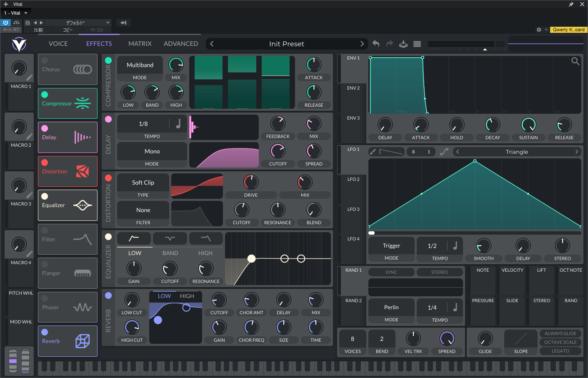Click the delay tempo note icon
The width and height of the screenshot is (588, 378).
coord(178,124)
